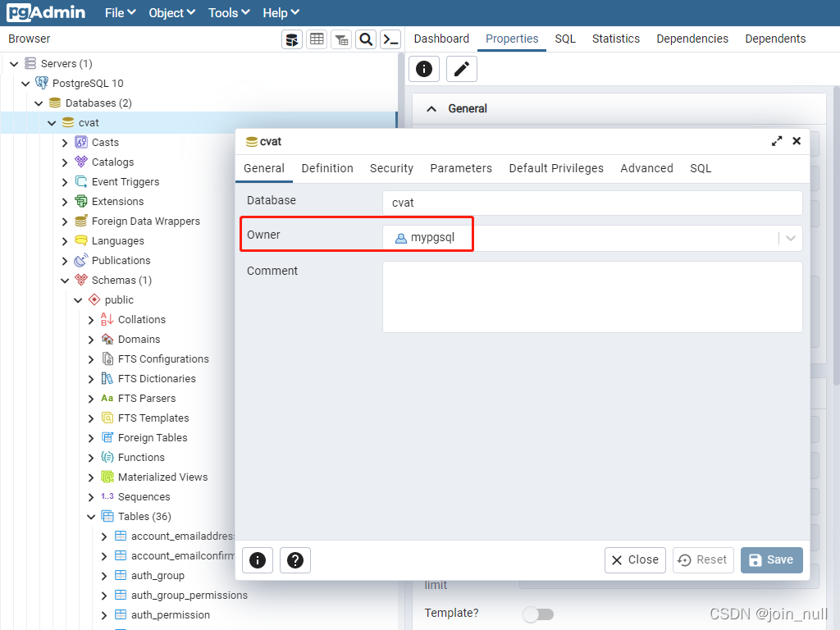Click the Casts node icon in tree

pyautogui.click(x=81, y=142)
